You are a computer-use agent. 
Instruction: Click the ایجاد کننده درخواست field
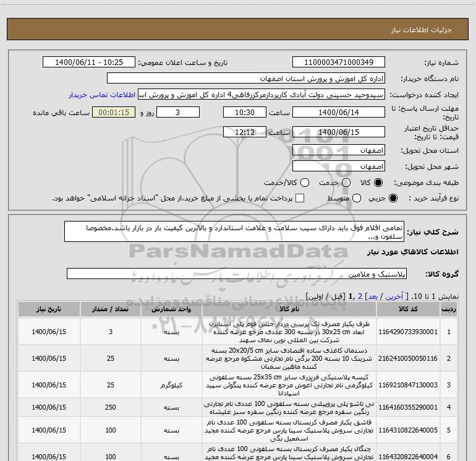[x=261, y=94]
